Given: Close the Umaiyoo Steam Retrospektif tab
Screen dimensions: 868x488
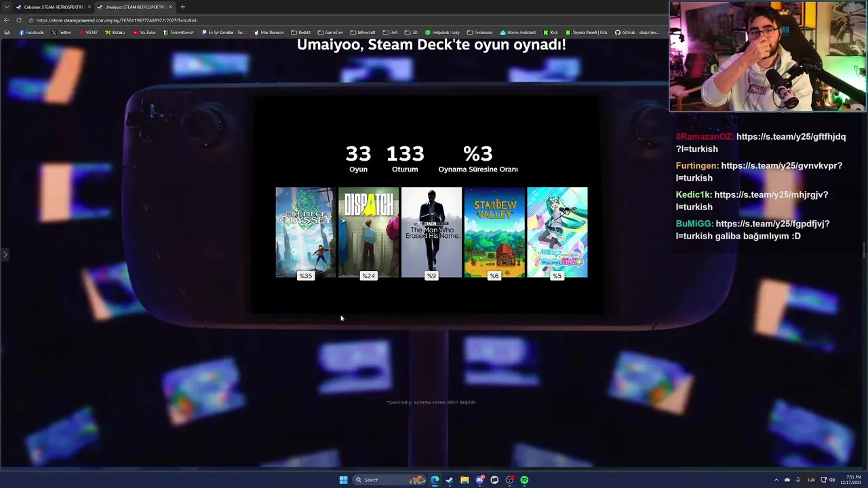Looking at the screenshot, I should coord(170,7).
